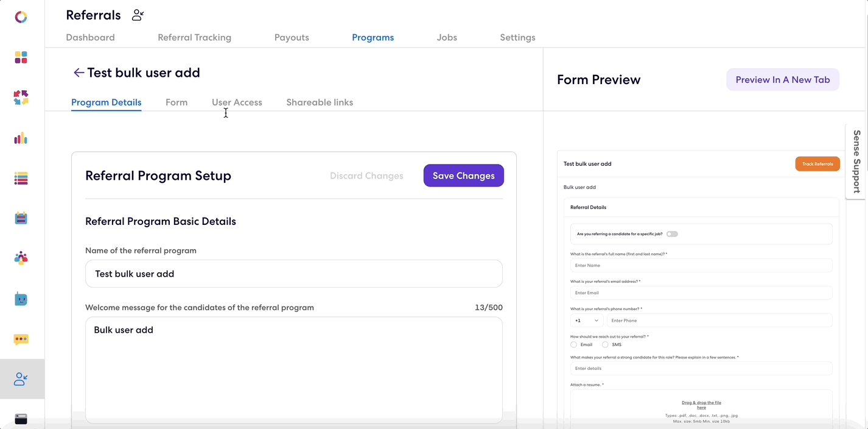Viewport: 868px width, 429px height.
Task: Switch to the Shareable links sub-tab
Action: click(x=320, y=102)
